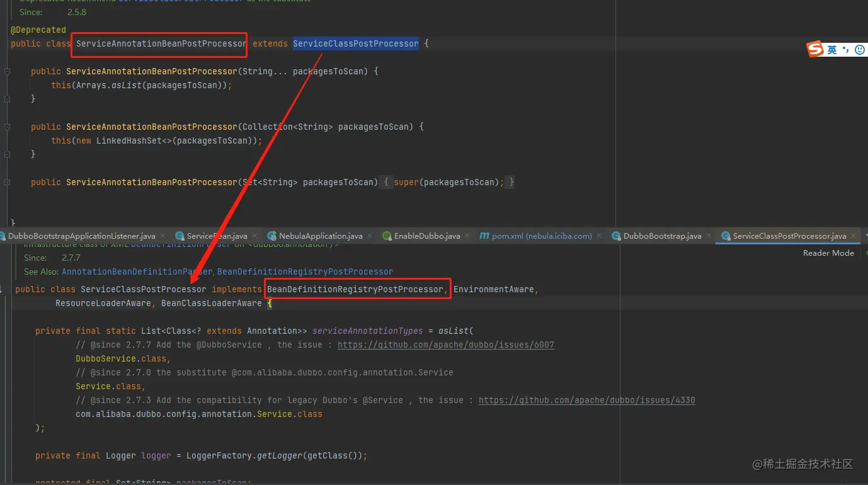Click the Sogou input method S logo
The height and width of the screenshot is (485, 868).
coord(816,50)
